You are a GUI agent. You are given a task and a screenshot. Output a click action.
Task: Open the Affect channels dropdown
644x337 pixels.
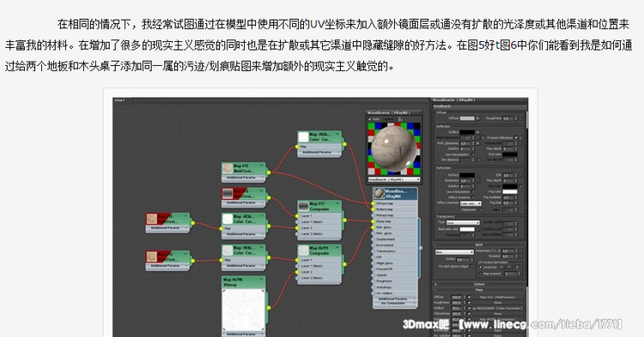(x=471, y=203)
